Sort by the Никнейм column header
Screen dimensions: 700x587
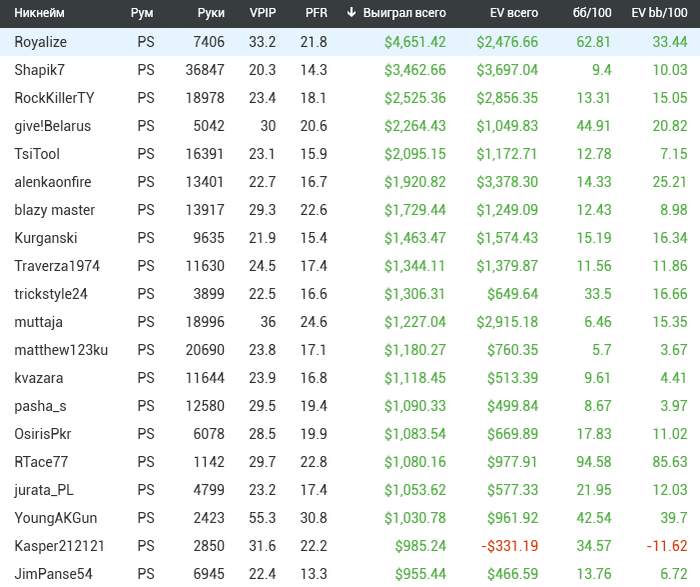click(x=39, y=12)
